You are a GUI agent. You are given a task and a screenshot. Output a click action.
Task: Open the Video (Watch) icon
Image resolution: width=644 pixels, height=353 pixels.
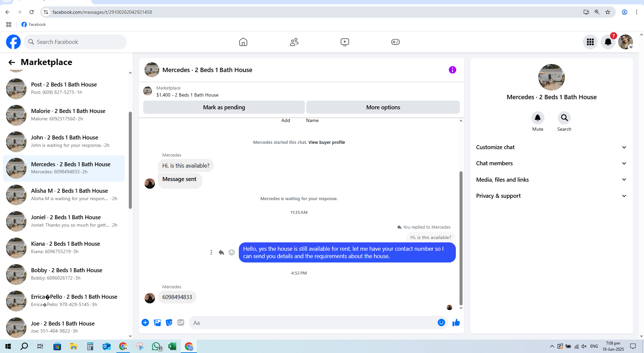345,42
